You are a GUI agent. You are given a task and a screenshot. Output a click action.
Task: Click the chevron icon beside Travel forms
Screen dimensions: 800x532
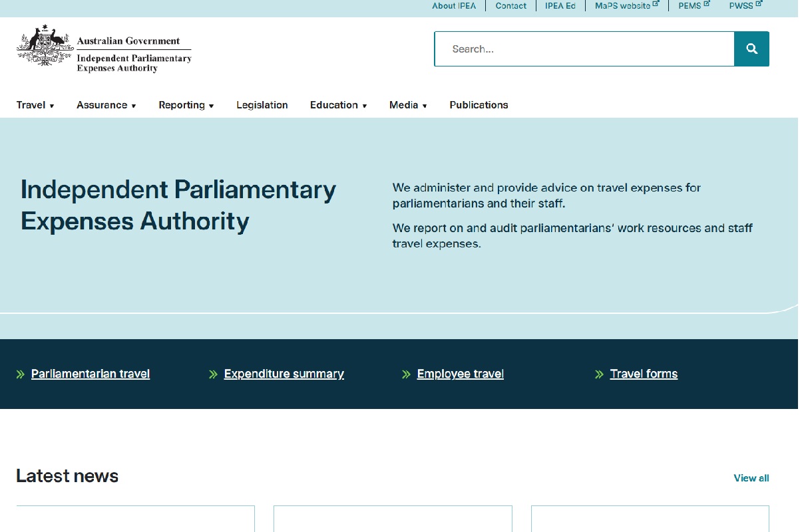pos(598,374)
